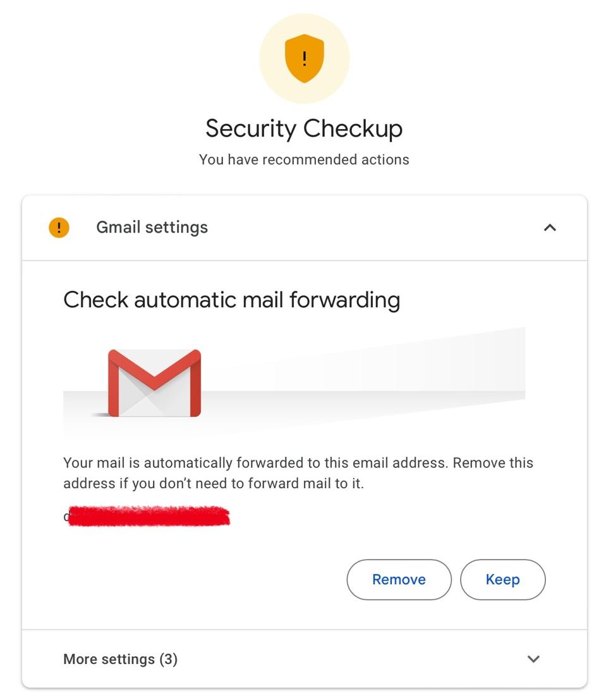
Task: Click the Security Checkup title
Action: coord(304,128)
